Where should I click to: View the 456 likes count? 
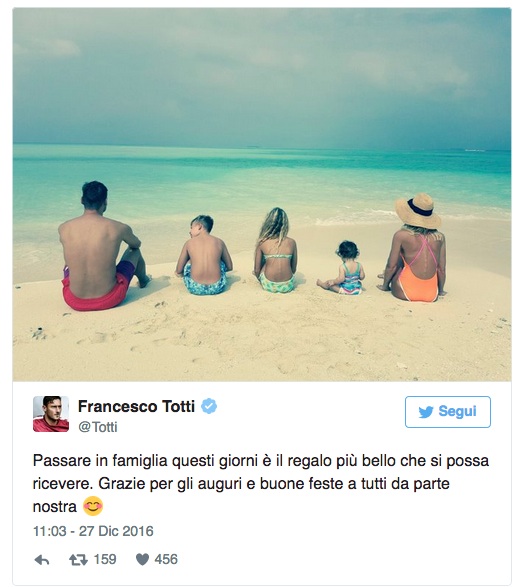166,559
